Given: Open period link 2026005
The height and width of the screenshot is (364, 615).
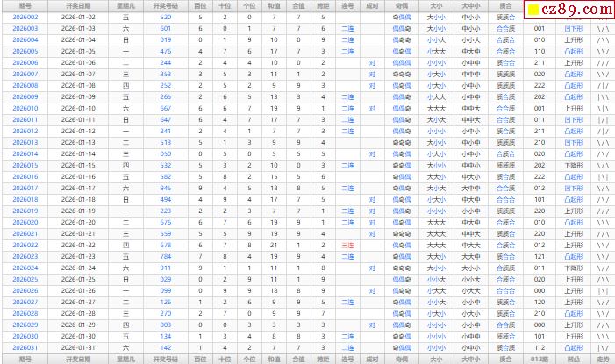Looking at the screenshot, I should coord(25,52).
